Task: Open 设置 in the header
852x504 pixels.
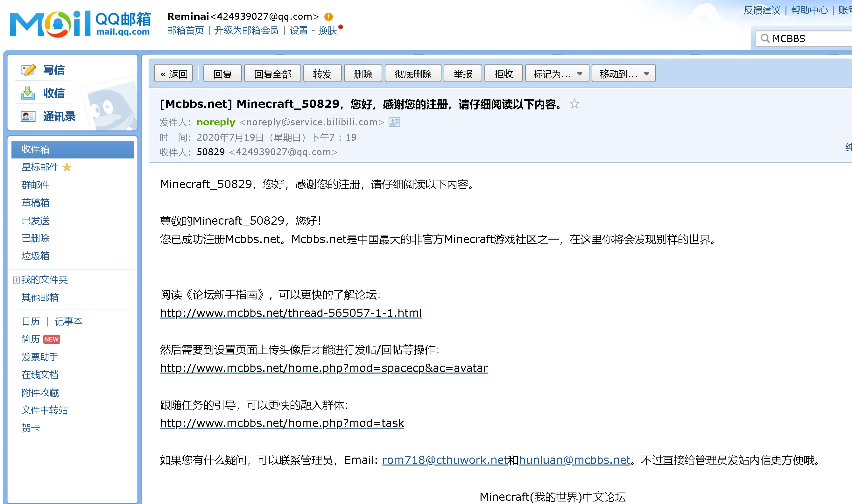Action: [x=299, y=30]
